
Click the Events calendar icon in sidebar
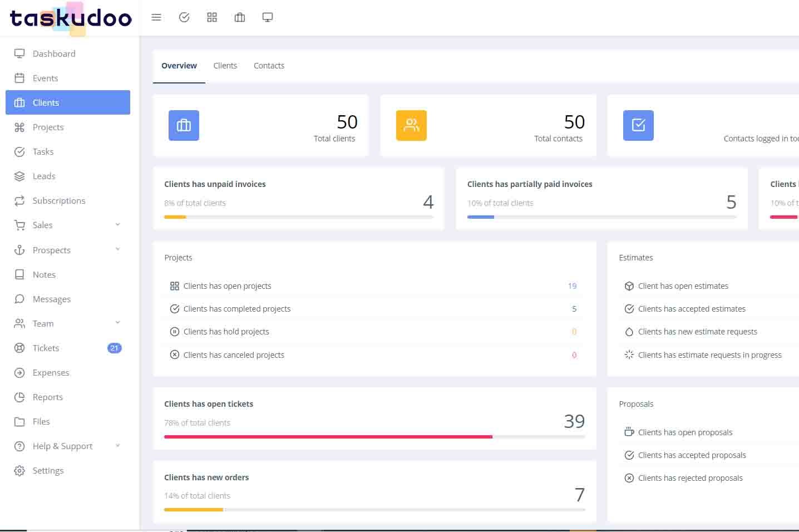[19, 78]
